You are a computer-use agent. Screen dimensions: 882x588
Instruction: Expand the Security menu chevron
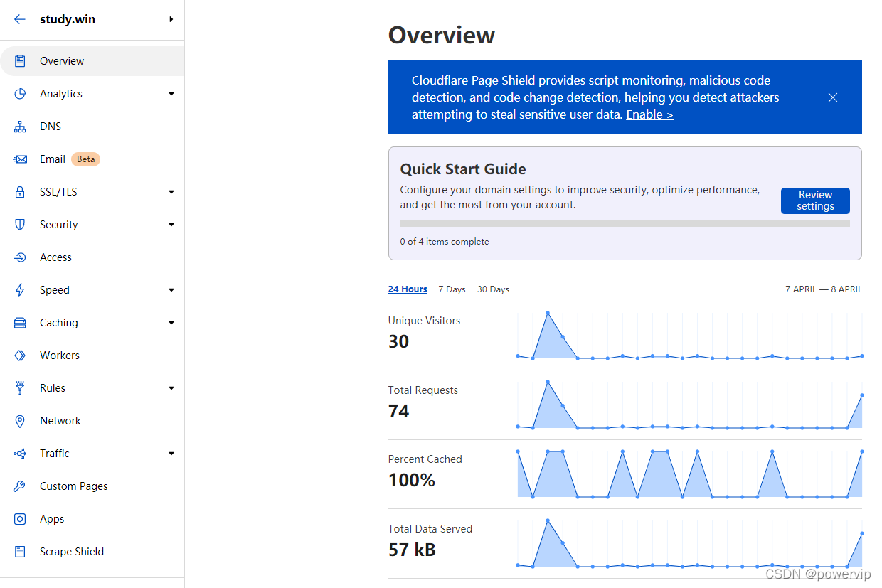tap(171, 225)
